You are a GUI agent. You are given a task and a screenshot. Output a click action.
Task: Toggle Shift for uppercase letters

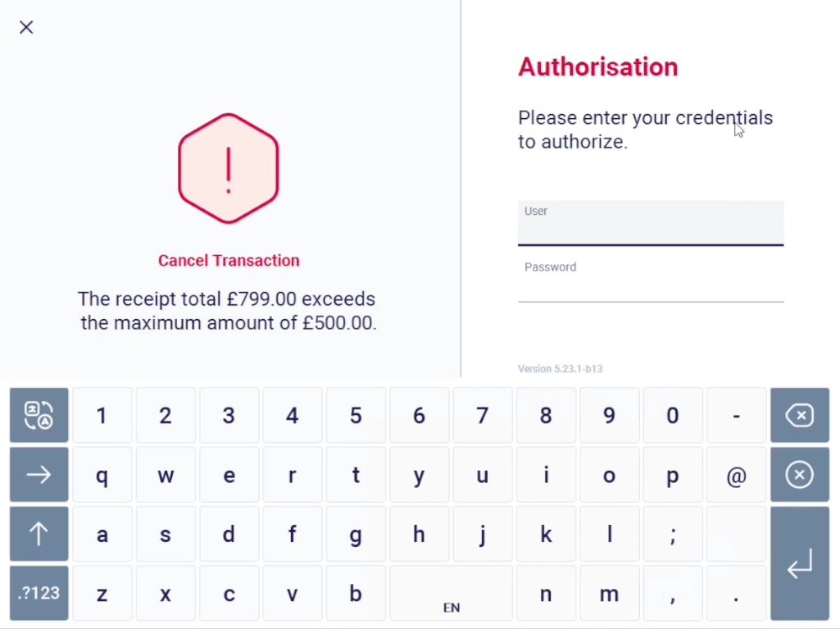39,534
